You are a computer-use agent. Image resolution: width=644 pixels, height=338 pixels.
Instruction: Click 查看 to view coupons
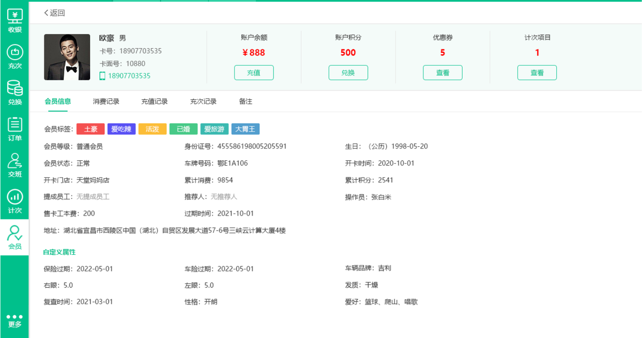(x=443, y=72)
